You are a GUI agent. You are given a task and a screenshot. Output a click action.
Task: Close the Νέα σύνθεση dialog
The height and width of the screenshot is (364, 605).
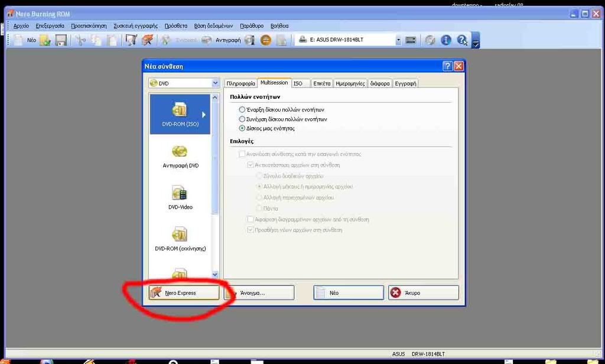(458, 66)
